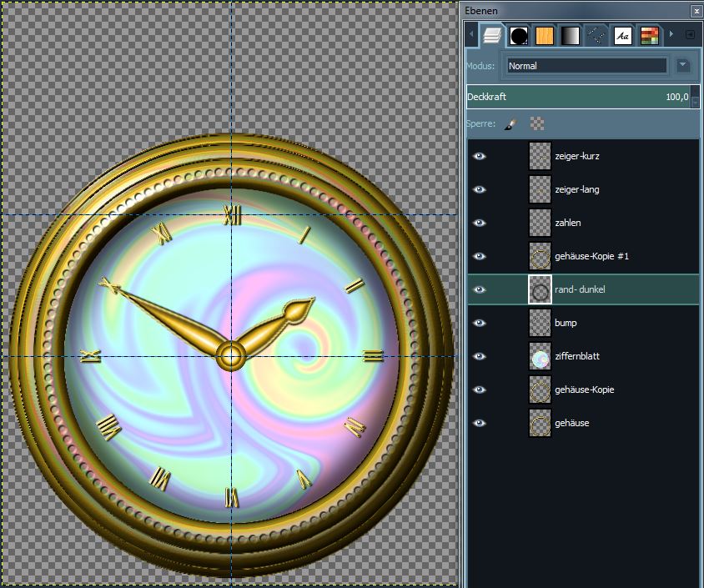Toggle lock alpha channel checkerboard icon
Viewport: 704px width, 588px height.
[538, 123]
